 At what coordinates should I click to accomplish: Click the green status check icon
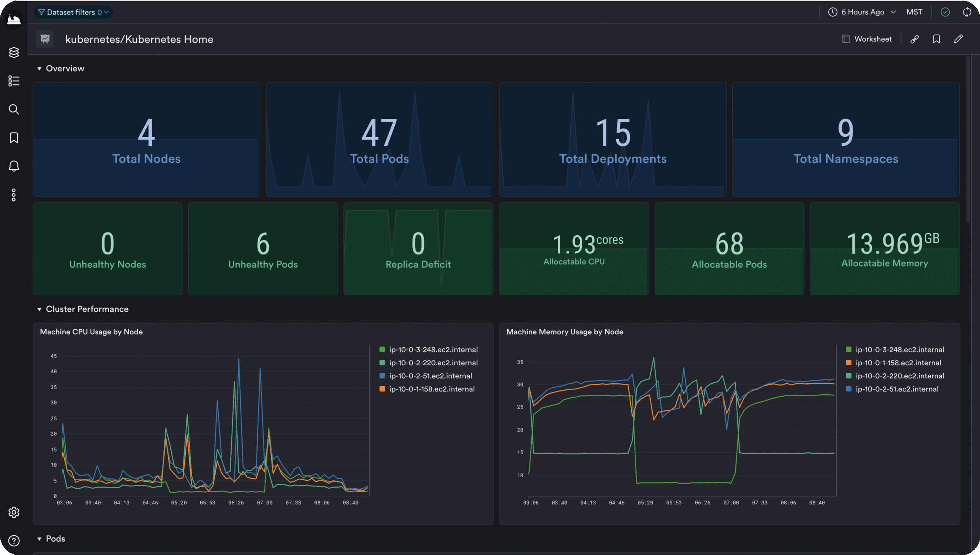(945, 12)
